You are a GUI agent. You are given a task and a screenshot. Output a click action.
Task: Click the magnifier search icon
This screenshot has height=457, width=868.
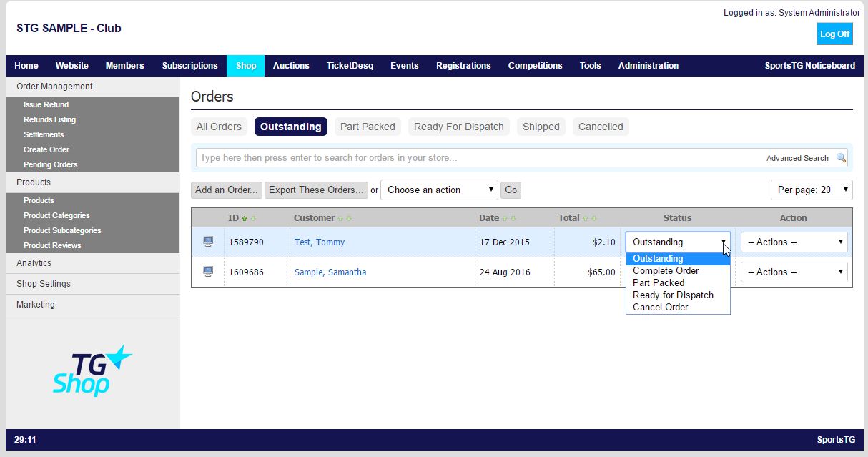(842, 158)
